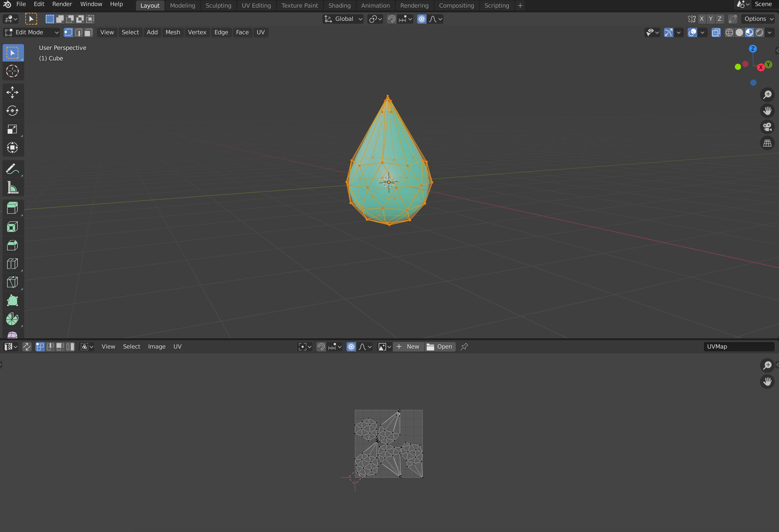Click the UV editor pan hand icon
The image size is (779, 532).
767,381
